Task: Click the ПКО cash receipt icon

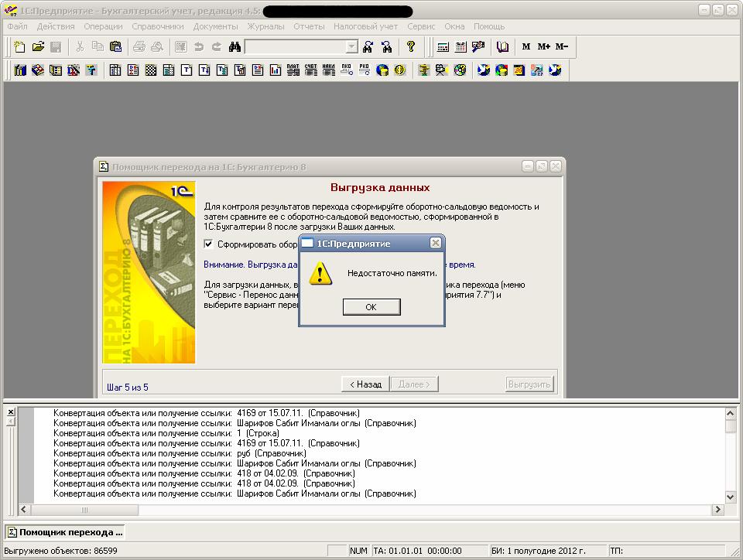Action: click(x=347, y=70)
